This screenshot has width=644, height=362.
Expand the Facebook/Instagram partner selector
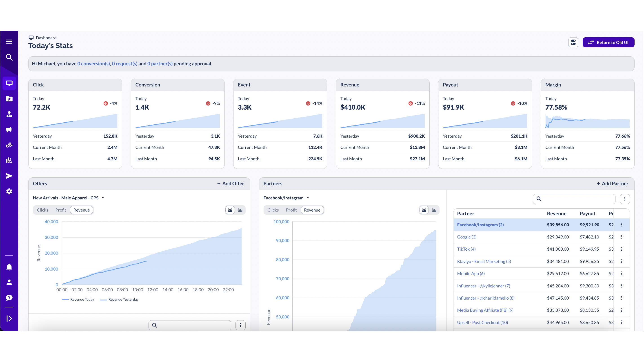coord(308,198)
